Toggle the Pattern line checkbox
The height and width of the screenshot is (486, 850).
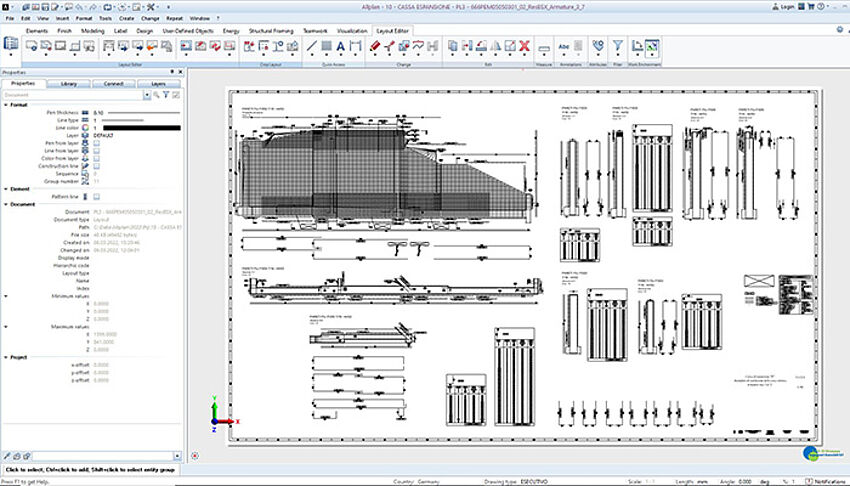point(97,196)
